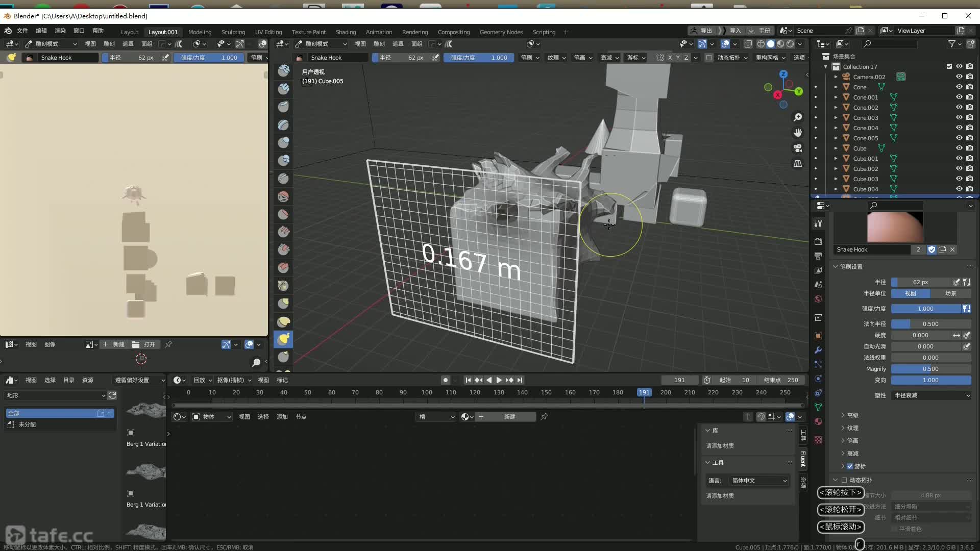This screenshot has height=551, width=980.
Task: Click the 导出 export button
Action: coord(701,31)
